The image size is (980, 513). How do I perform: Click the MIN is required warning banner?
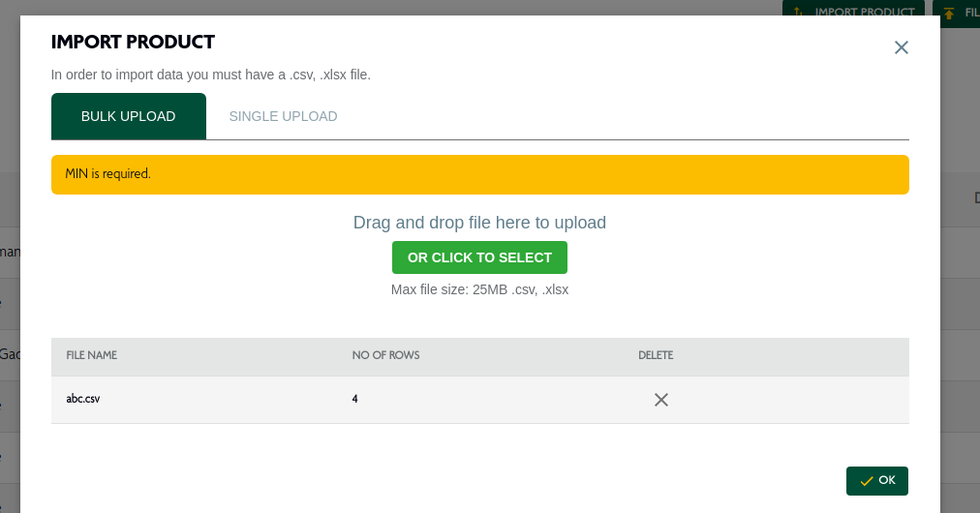[x=480, y=174]
